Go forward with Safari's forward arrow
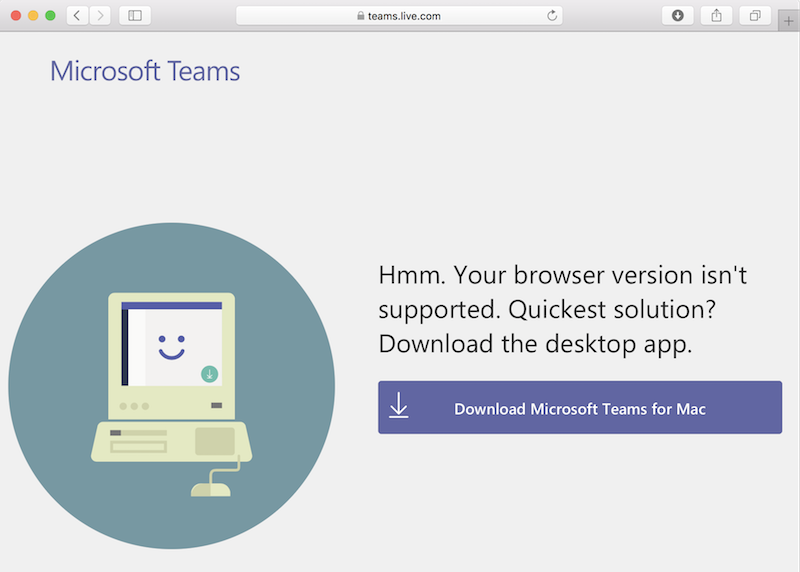 click(100, 16)
